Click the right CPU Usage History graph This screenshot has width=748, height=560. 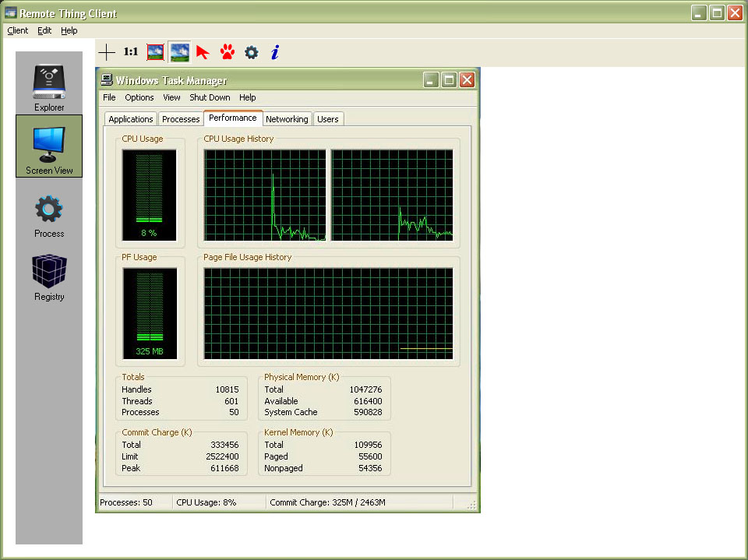click(392, 195)
